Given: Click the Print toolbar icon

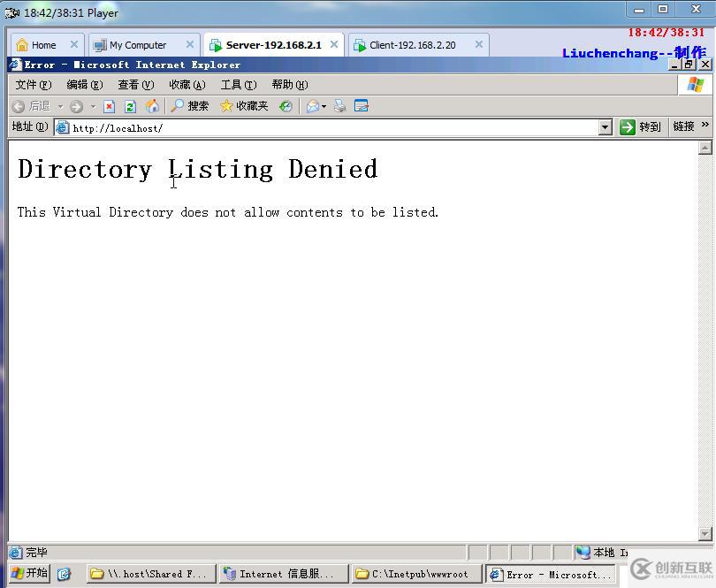Looking at the screenshot, I should pos(339,106).
